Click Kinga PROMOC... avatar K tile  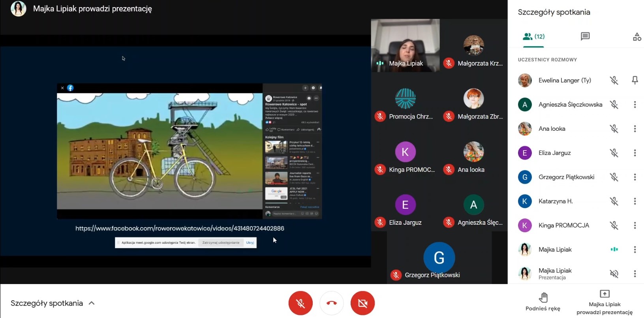[405, 152]
